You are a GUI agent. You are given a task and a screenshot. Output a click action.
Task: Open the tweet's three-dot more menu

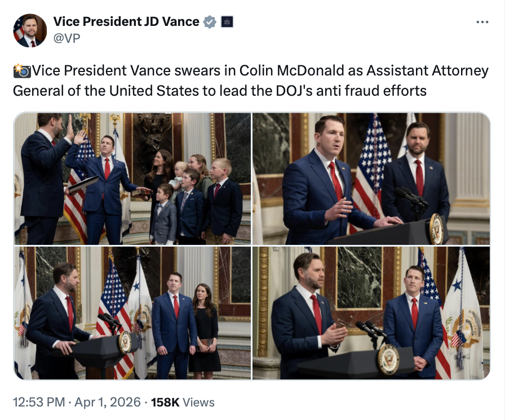tap(482, 22)
